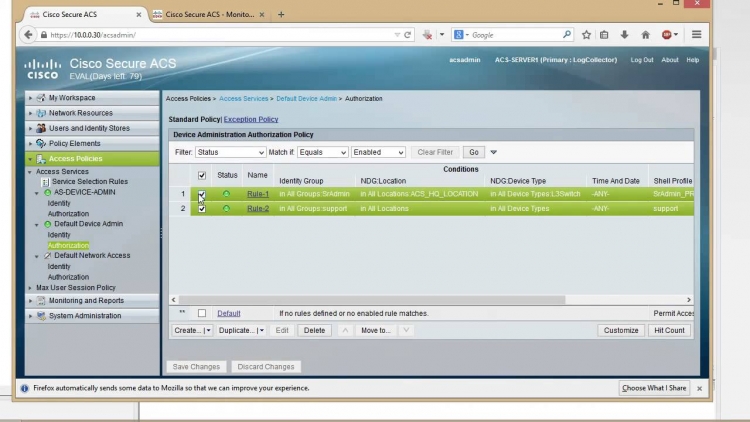The image size is (750, 422).
Task: Click the filter options down-arrow beside Go
Action: [494, 152]
